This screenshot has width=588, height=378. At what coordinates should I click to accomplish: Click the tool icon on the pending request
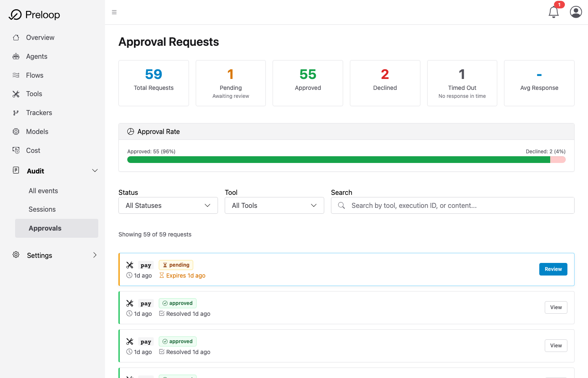(x=130, y=265)
